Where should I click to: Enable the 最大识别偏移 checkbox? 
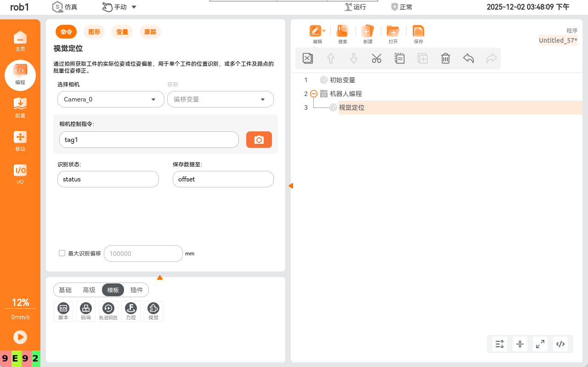(62, 253)
